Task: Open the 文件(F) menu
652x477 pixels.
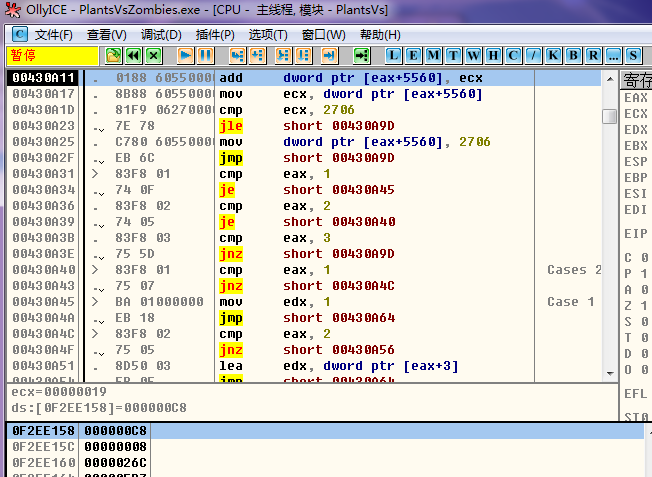Action: [54, 35]
